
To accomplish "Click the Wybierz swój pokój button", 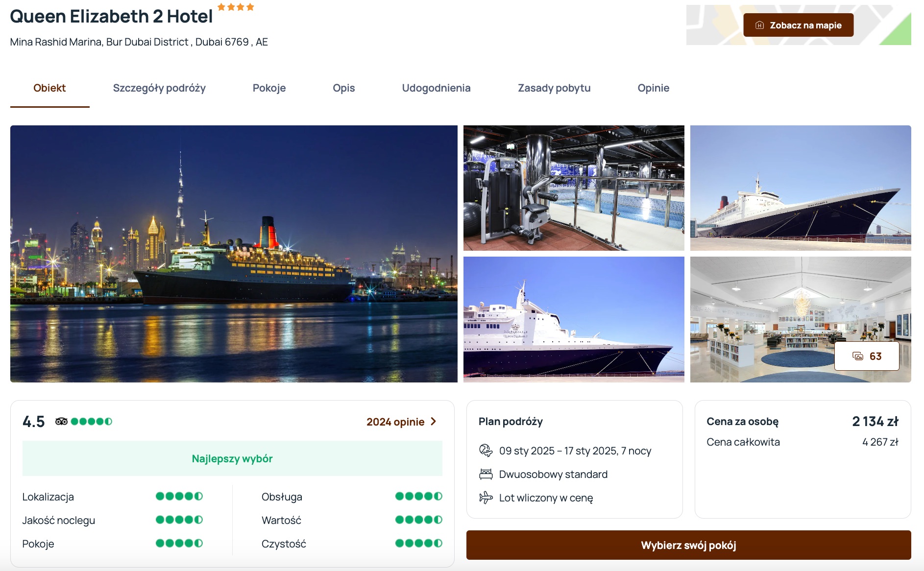I will [x=689, y=545].
